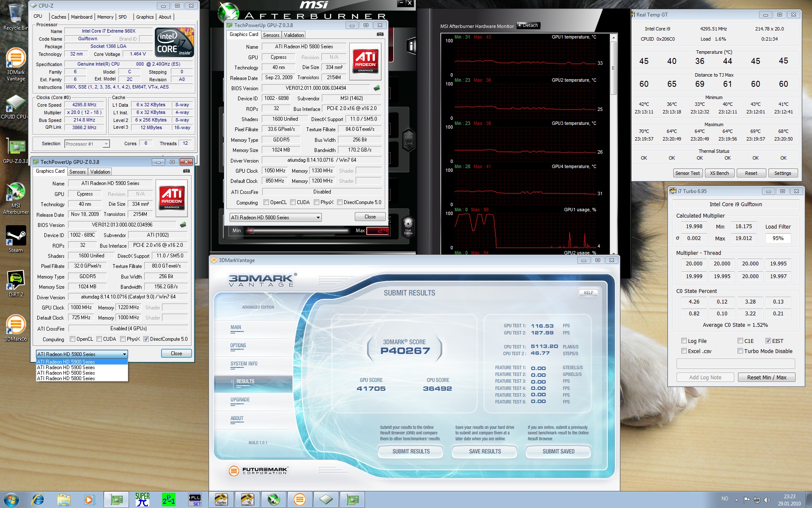Image resolution: width=812 pixels, height=508 pixels.
Task: Enable Turbo Mode Disable checkbox
Action: pos(740,351)
